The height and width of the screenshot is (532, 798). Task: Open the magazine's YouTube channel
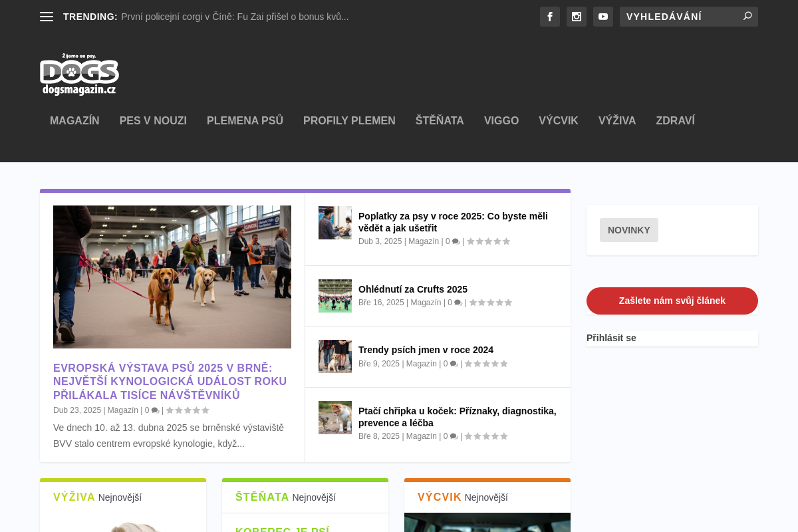tap(602, 17)
